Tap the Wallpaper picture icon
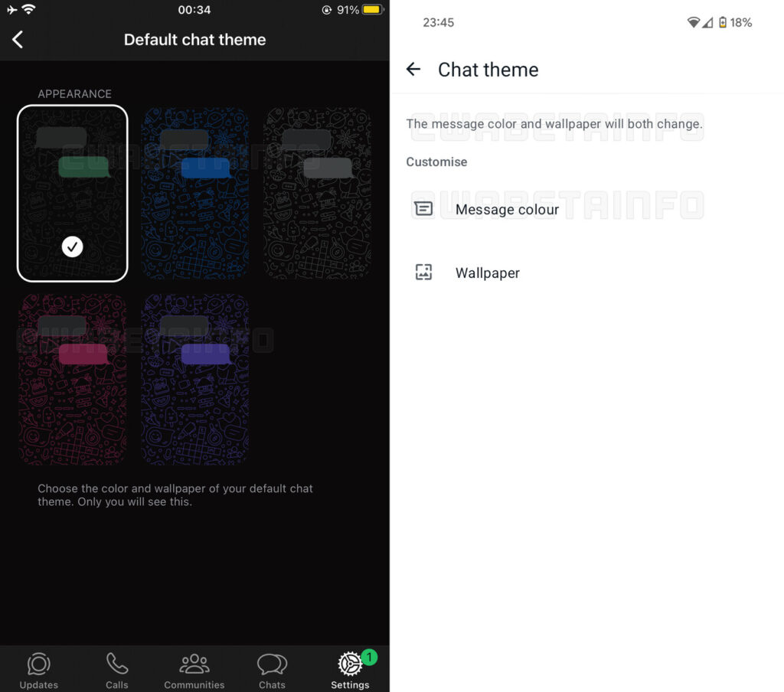Screen dimensions: 784x692 (x=423, y=273)
